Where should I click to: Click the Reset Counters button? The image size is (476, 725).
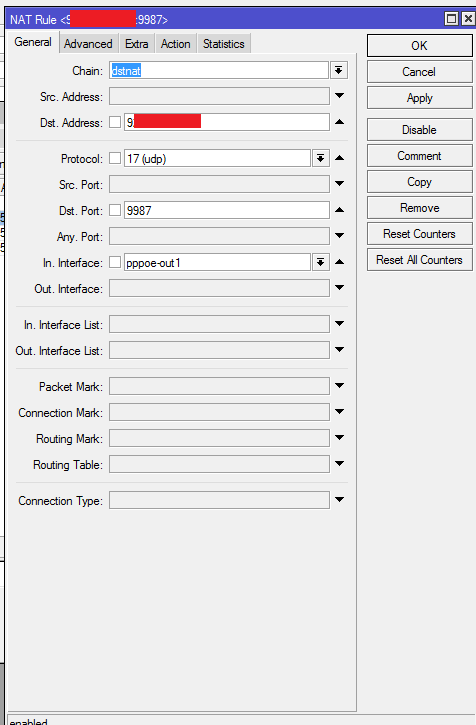point(420,234)
